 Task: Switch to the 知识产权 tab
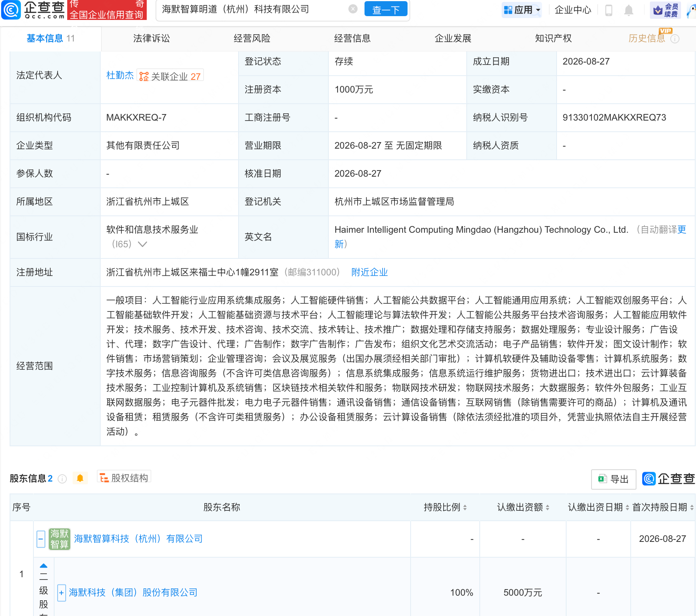(553, 38)
